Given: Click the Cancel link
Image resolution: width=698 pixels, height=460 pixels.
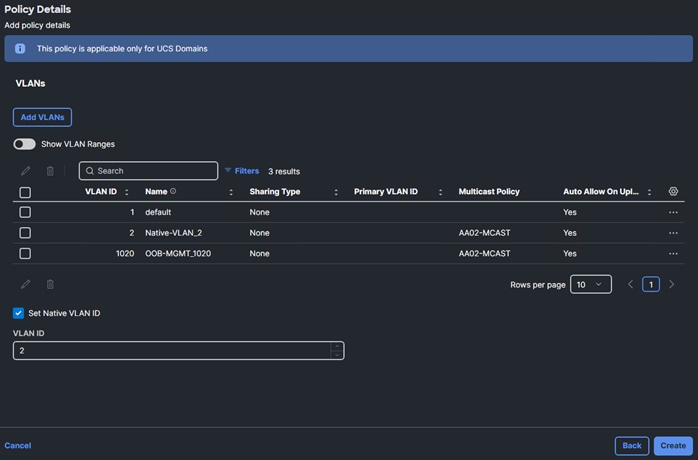Looking at the screenshot, I should [18, 445].
